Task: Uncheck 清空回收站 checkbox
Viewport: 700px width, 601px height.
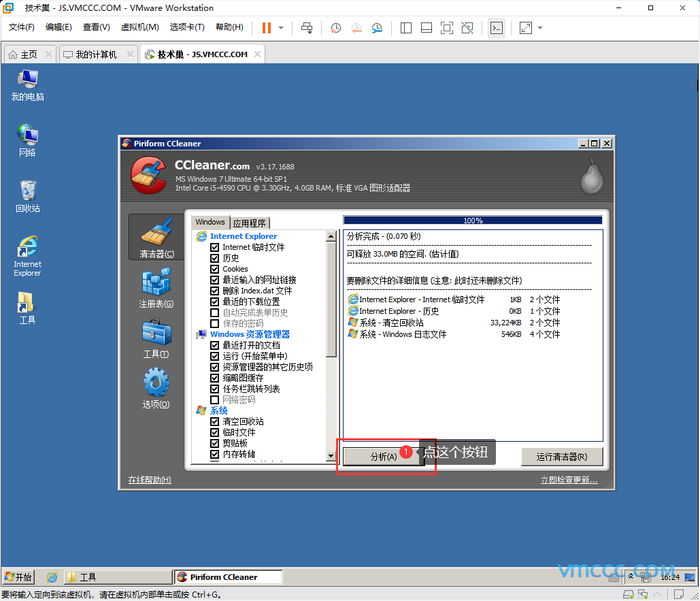Action: click(x=215, y=421)
